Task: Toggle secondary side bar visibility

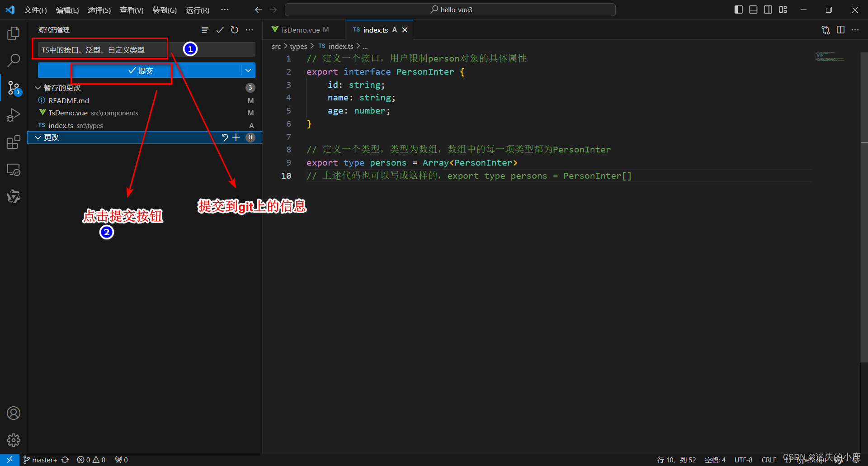Action: tap(768, 10)
